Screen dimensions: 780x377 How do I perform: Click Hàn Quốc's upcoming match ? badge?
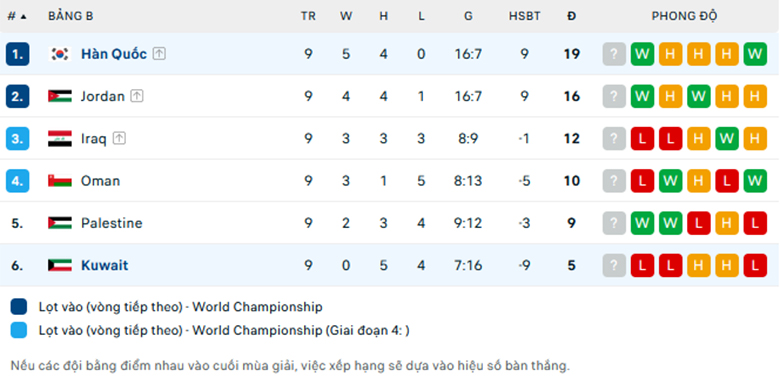pyautogui.click(x=614, y=54)
